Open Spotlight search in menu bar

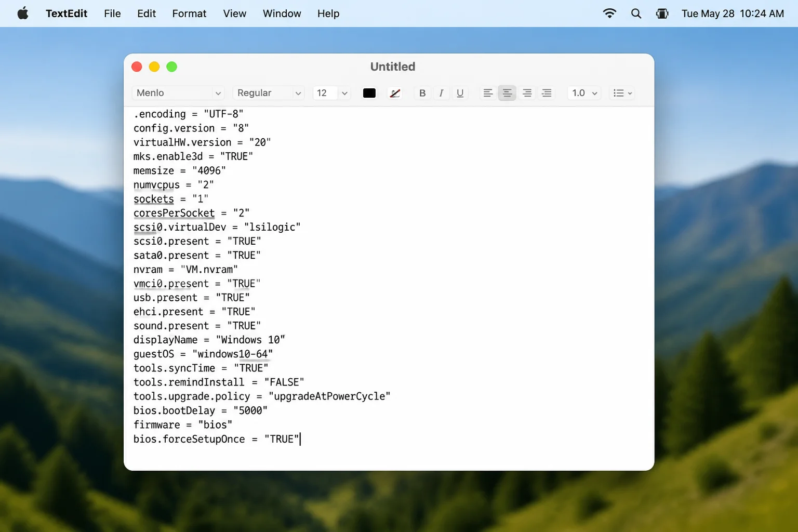coord(636,14)
